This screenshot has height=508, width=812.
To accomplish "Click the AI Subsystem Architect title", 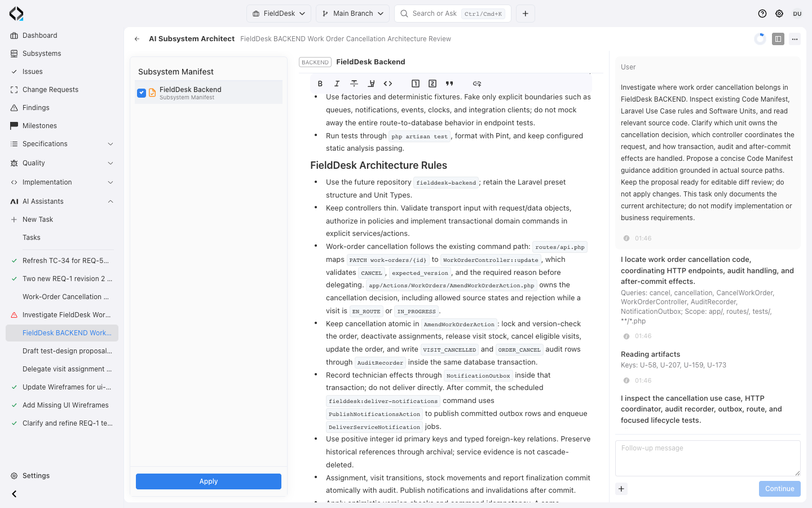I will [192, 39].
